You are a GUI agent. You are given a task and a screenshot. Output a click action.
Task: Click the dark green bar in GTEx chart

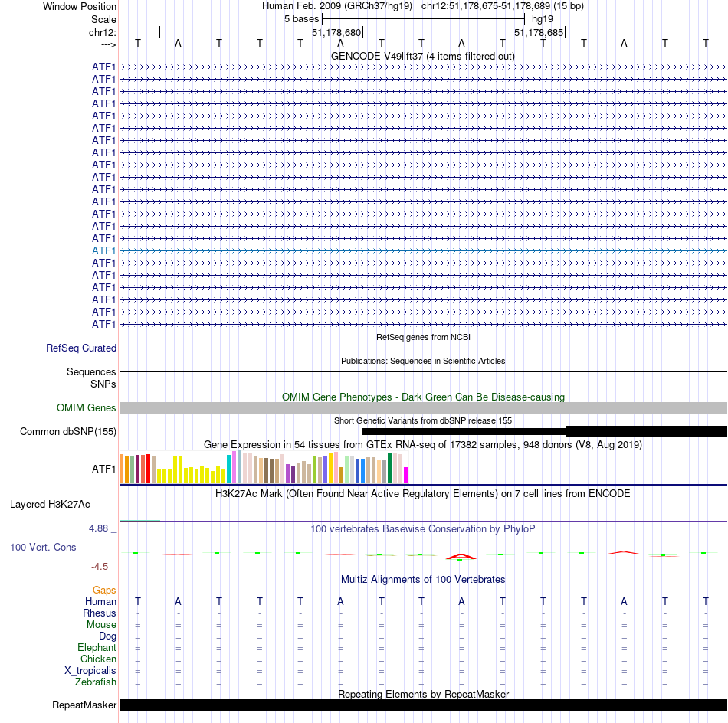coord(389,468)
